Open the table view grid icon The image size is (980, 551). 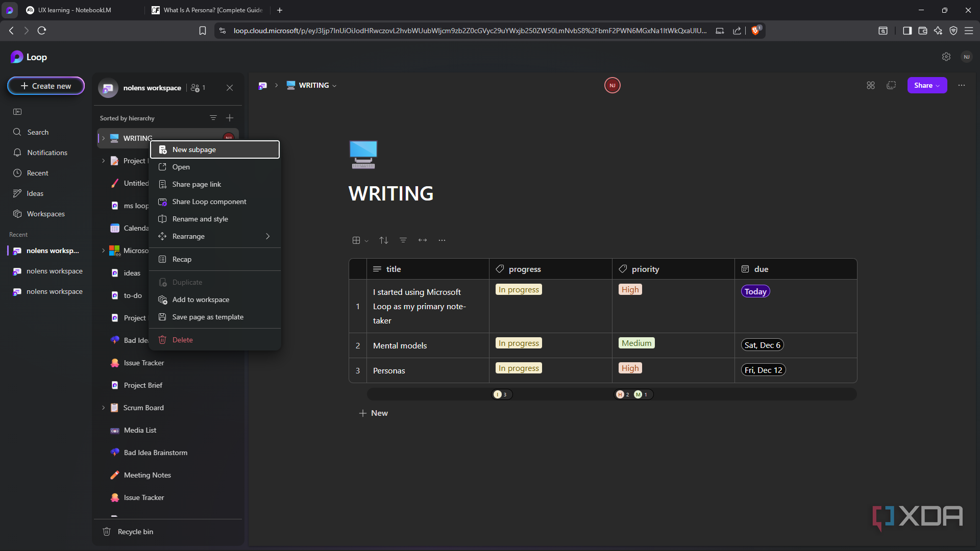[x=357, y=240]
